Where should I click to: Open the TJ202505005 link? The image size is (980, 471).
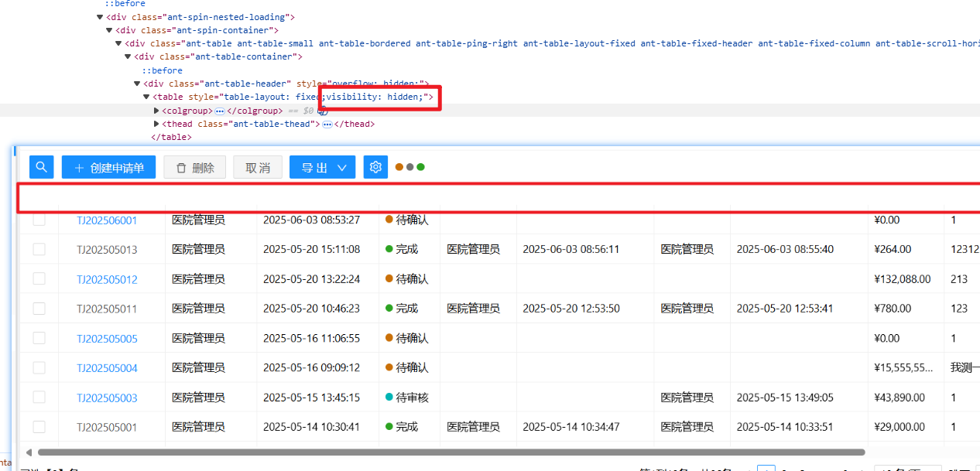107,338
